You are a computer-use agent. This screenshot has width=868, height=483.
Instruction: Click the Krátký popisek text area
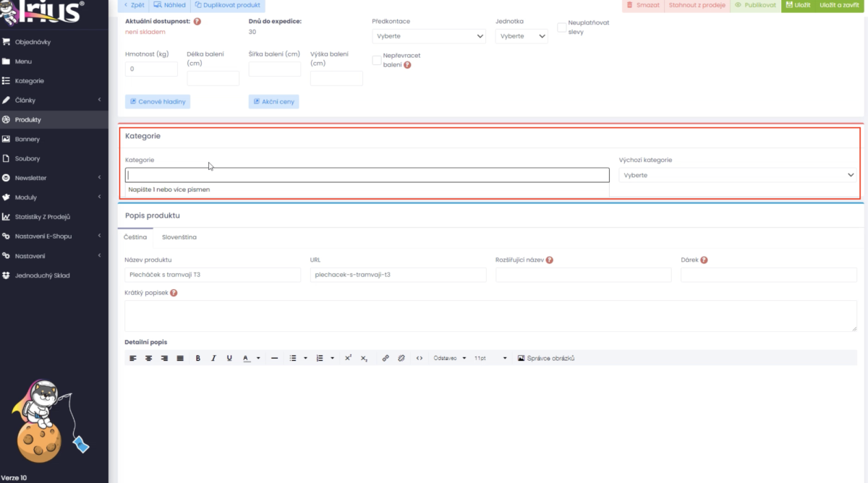491,316
